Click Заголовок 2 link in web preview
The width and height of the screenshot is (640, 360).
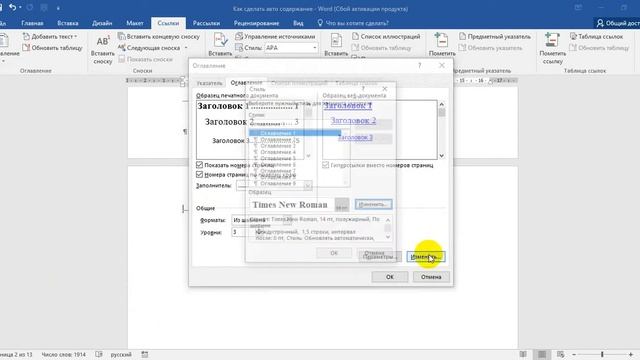coord(353,120)
